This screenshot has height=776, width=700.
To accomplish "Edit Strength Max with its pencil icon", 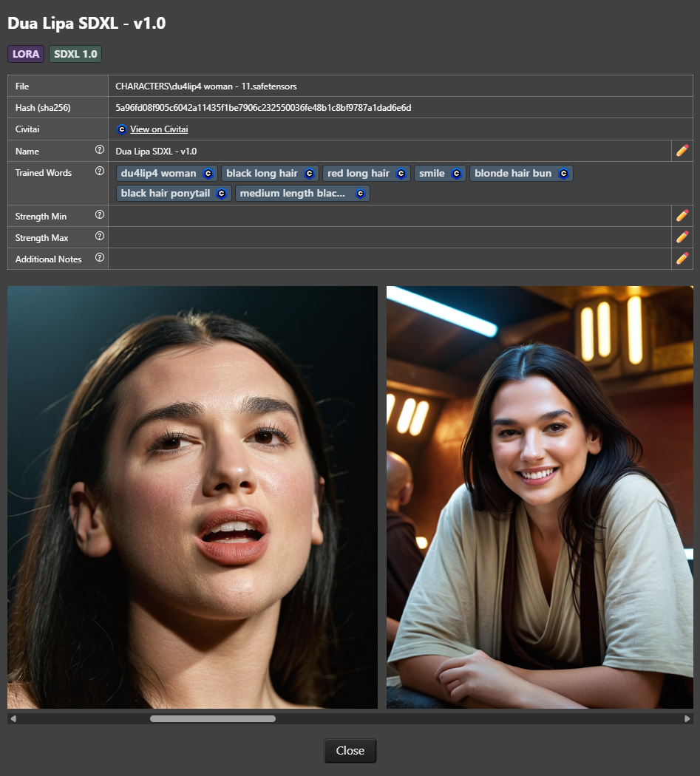I will 682,237.
